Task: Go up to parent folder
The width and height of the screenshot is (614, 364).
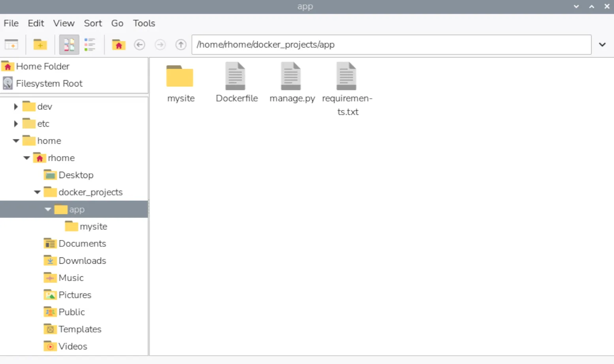Action: [181, 45]
